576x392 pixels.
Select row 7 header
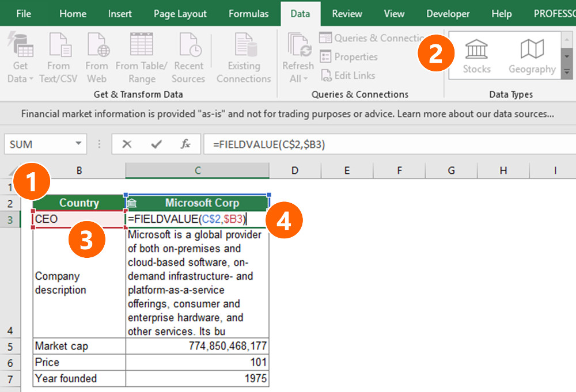(10, 379)
